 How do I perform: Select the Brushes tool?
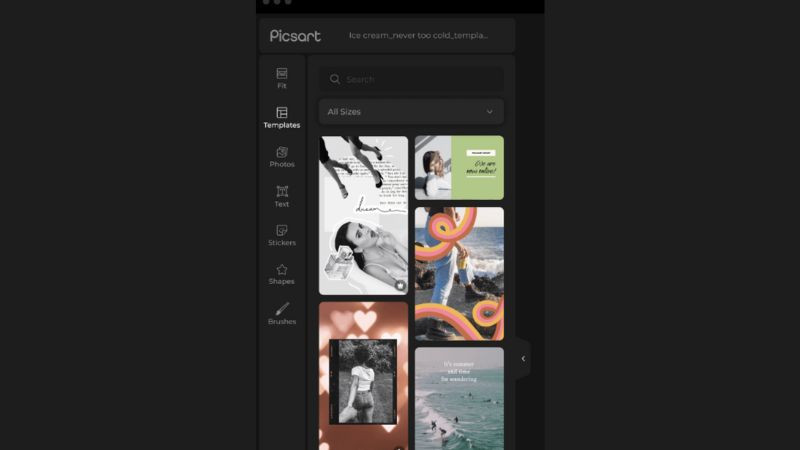(281, 314)
